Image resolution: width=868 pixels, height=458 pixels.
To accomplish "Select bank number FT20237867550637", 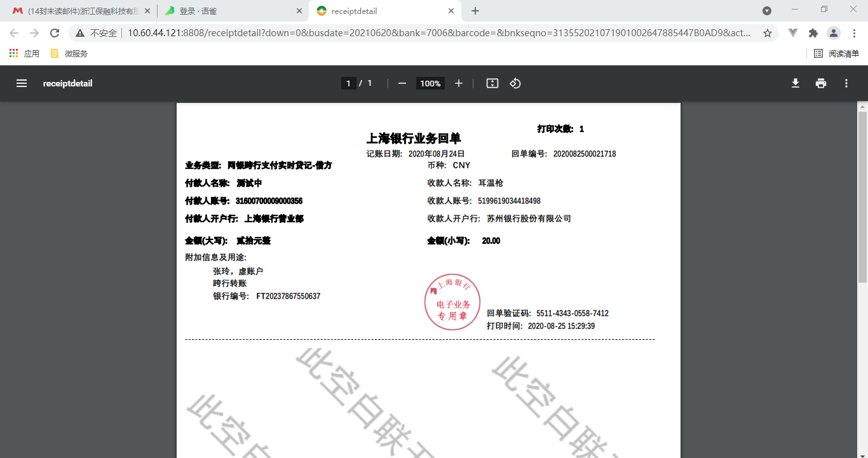I will coord(288,296).
